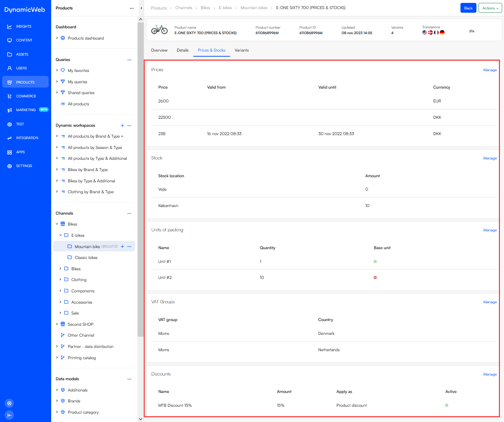Screen dimensions: 504x422
Task: Manage the Discounts section
Action: click(490, 374)
